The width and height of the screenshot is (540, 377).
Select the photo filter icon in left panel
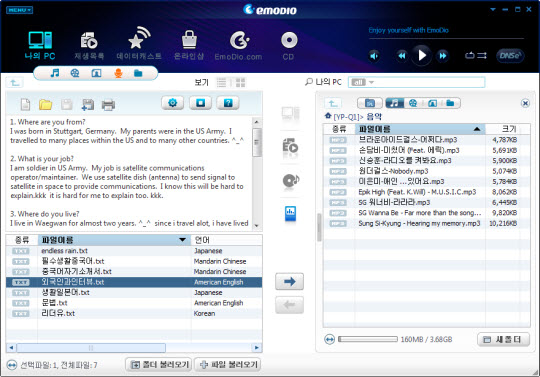[96, 73]
